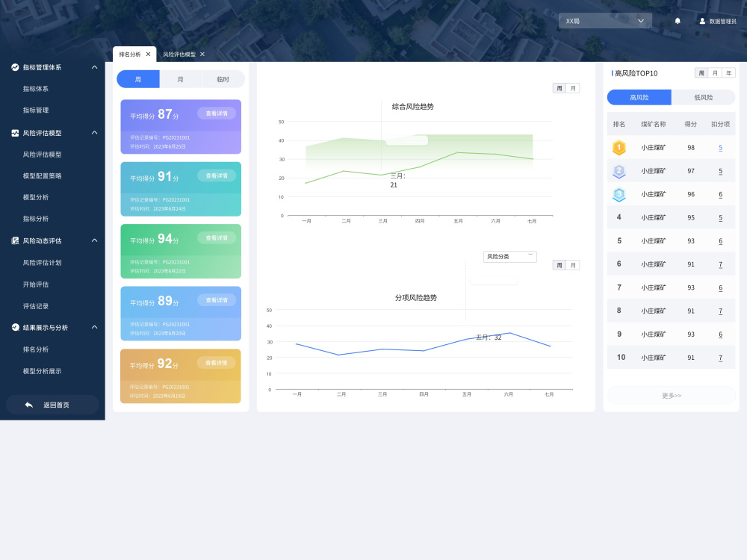
Task: Select 月 in the score period switcher
Action: [x=181, y=79]
